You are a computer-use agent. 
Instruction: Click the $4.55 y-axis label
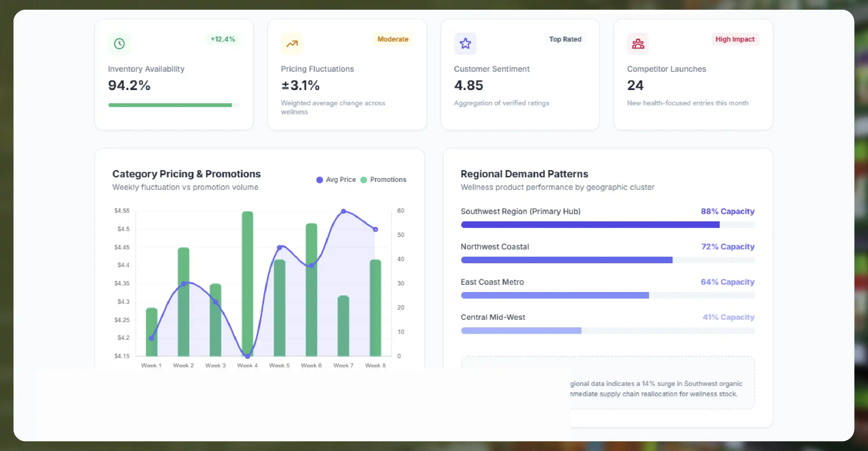[122, 211]
